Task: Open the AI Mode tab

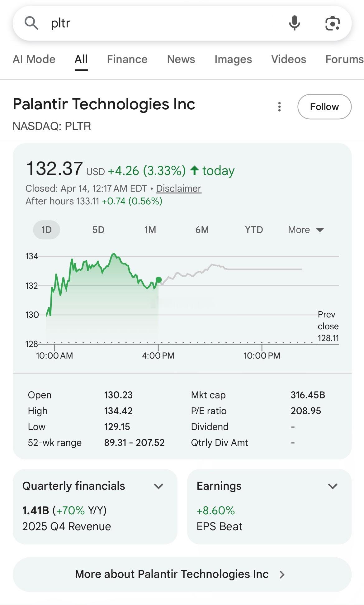Action: pyautogui.click(x=34, y=59)
